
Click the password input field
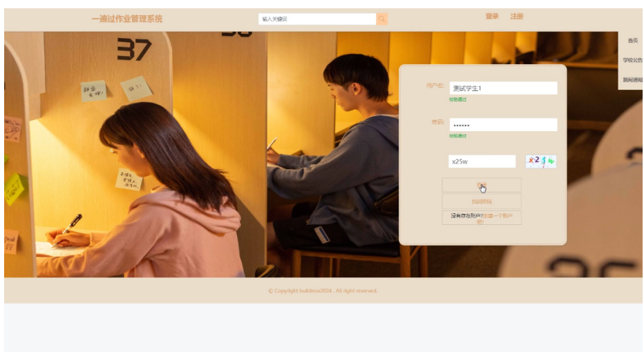[x=503, y=125]
